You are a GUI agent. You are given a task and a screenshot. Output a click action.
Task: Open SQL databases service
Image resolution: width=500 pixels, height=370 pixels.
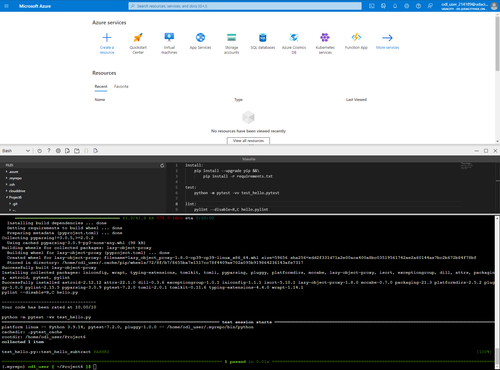coord(263,37)
